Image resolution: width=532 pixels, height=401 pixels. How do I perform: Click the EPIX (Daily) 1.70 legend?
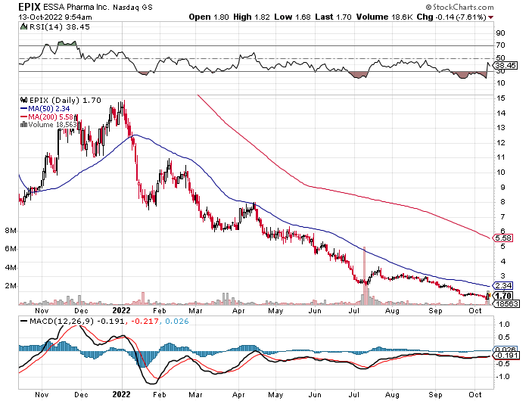[65, 101]
